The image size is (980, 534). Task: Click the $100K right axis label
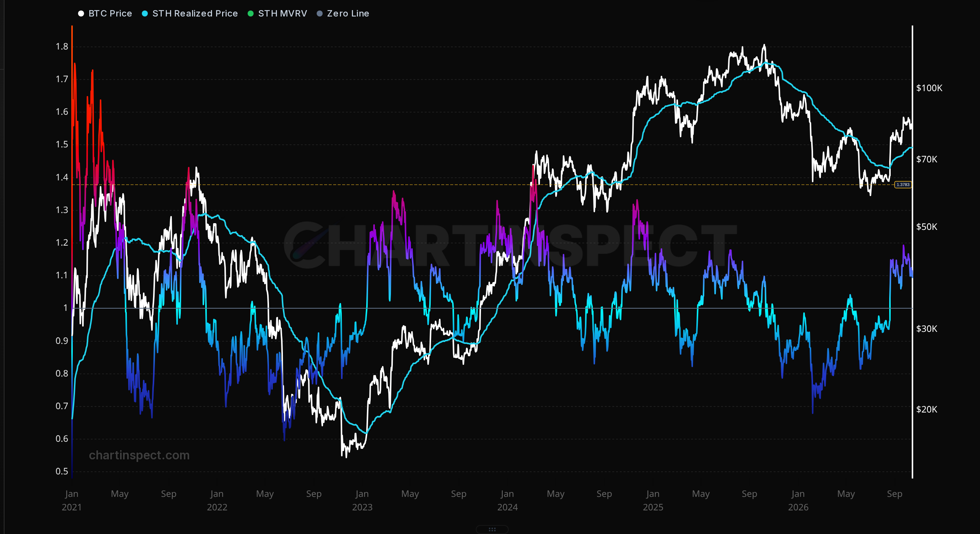[929, 88]
